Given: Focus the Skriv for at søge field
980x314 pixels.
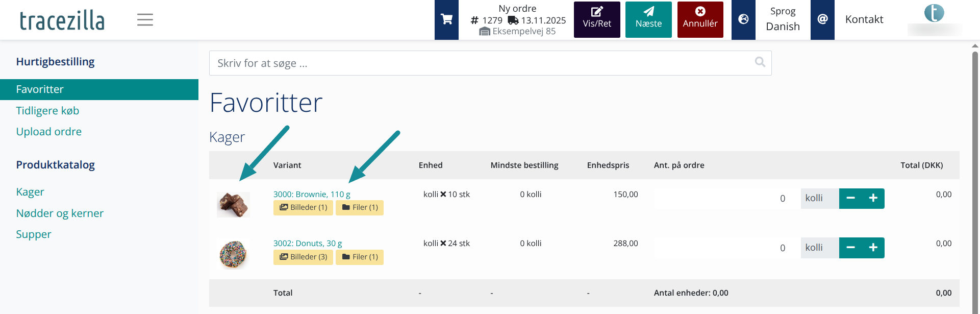Looking at the screenshot, I should [480, 63].
